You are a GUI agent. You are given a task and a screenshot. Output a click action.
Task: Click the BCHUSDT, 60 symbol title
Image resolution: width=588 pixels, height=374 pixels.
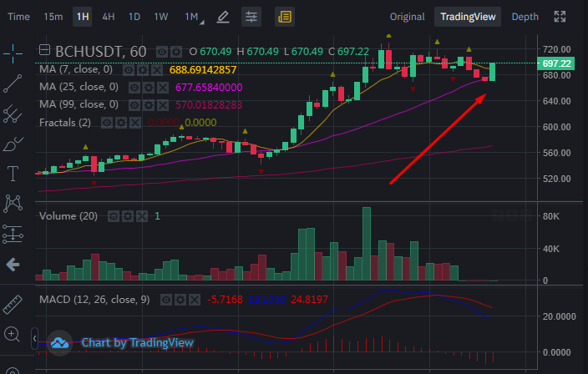100,52
